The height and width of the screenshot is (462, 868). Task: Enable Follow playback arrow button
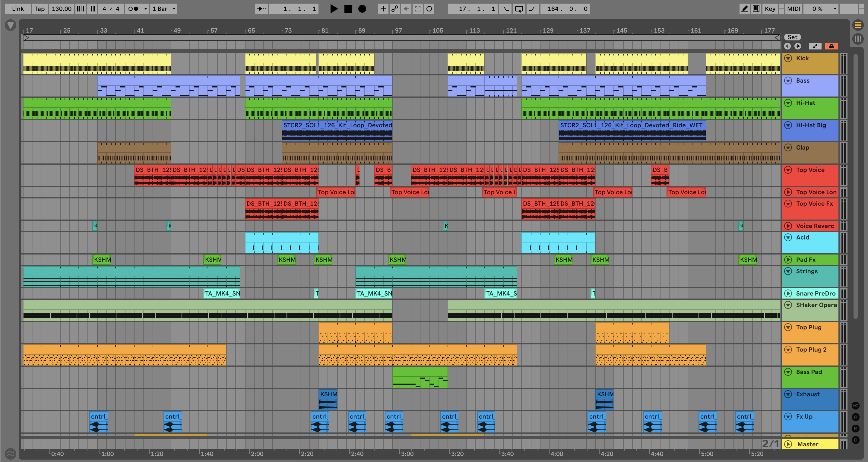(261, 9)
